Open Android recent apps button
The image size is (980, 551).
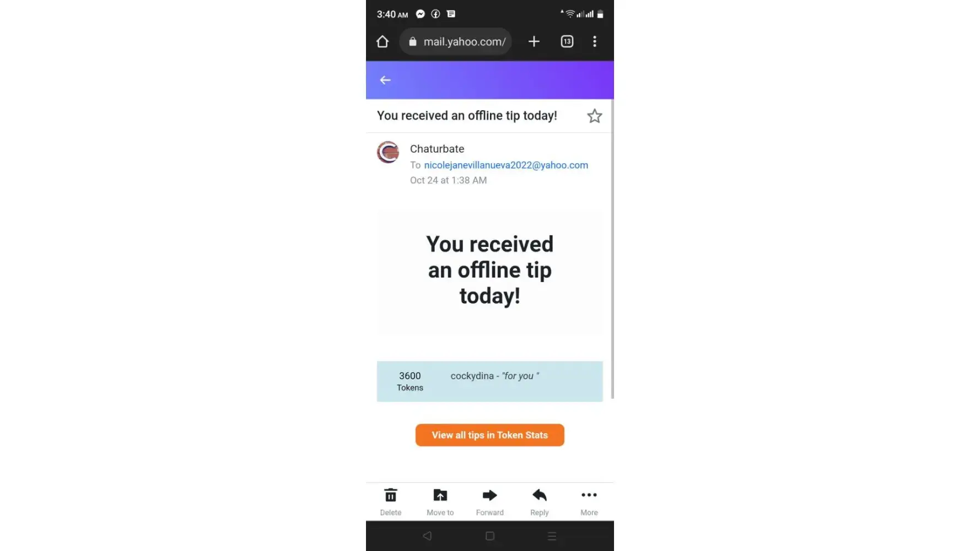coord(552,536)
